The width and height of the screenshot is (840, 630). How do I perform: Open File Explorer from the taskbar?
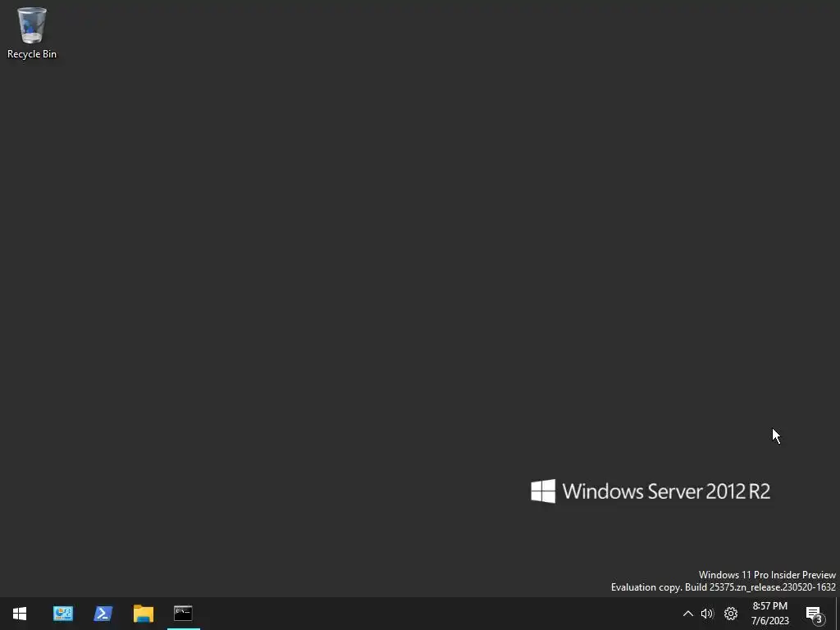point(143,614)
